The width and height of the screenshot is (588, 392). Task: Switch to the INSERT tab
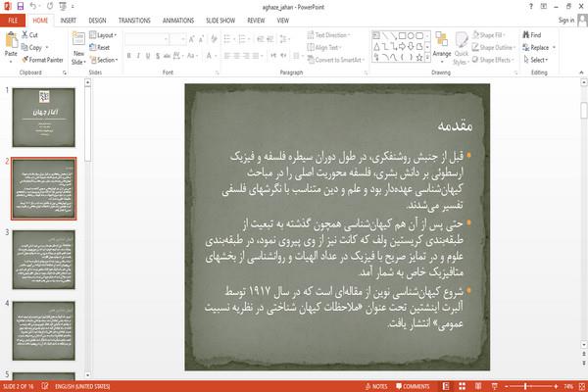point(69,21)
